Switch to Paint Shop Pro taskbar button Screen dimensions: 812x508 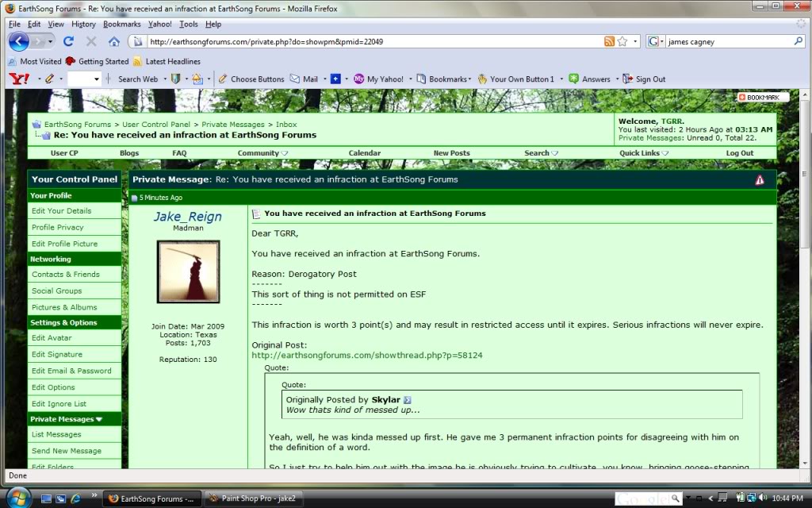click(253, 498)
